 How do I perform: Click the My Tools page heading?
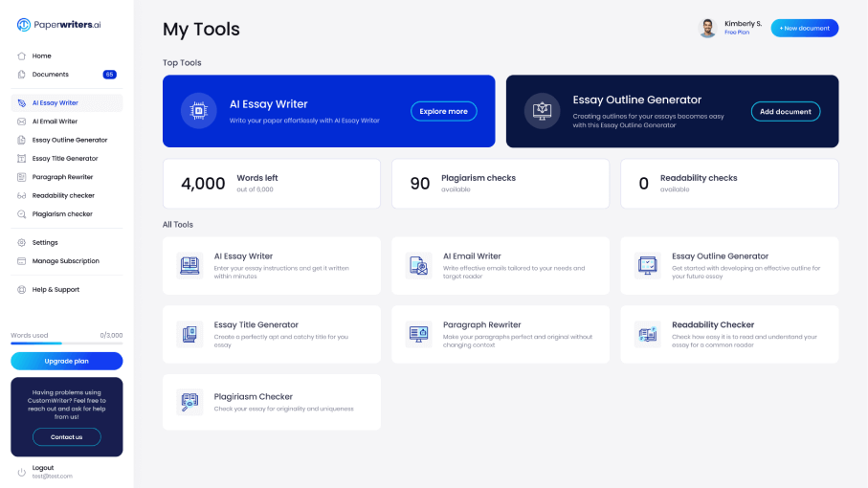point(201,30)
